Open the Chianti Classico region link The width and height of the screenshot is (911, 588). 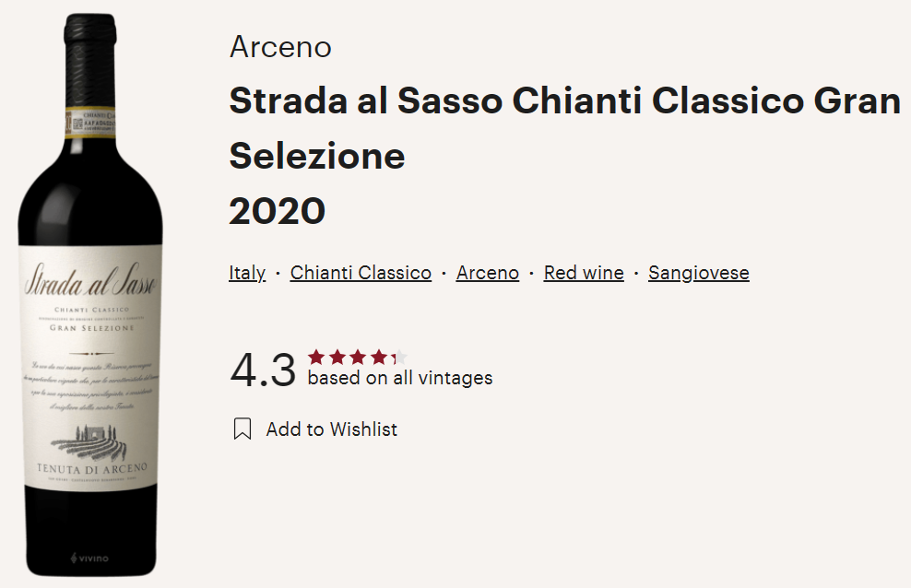pos(361,273)
